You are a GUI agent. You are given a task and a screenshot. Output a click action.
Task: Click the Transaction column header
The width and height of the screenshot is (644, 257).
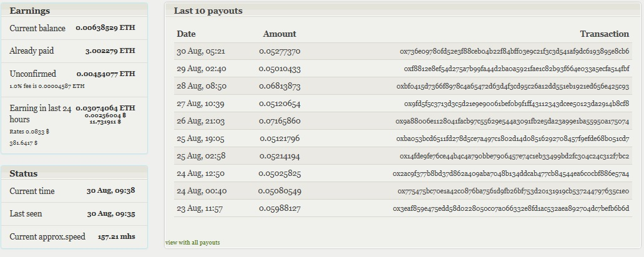604,34
